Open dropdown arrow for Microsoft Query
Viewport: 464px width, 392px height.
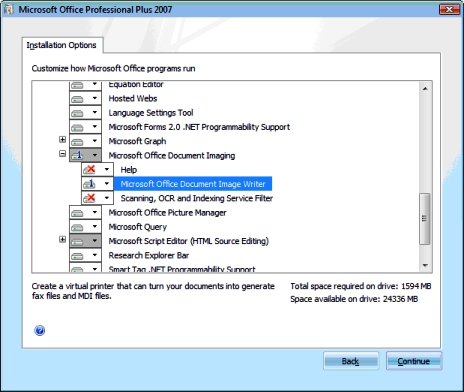pos(95,227)
